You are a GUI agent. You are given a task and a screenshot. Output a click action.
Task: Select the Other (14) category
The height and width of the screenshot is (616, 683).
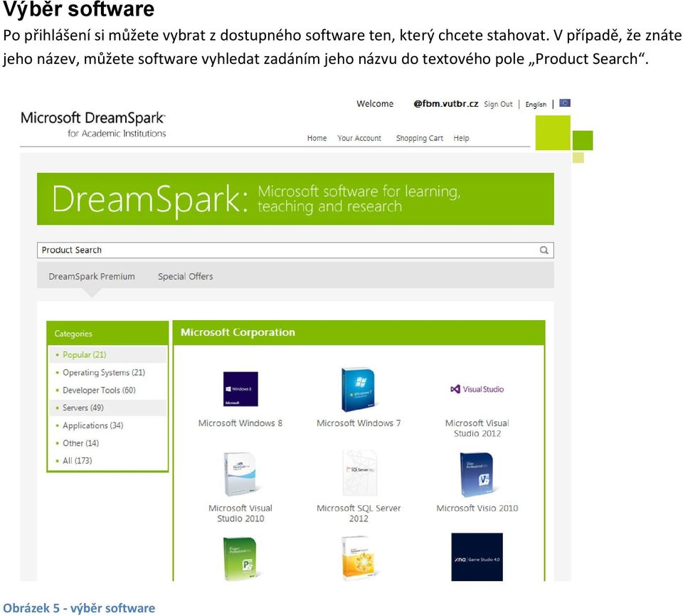[x=80, y=443]
